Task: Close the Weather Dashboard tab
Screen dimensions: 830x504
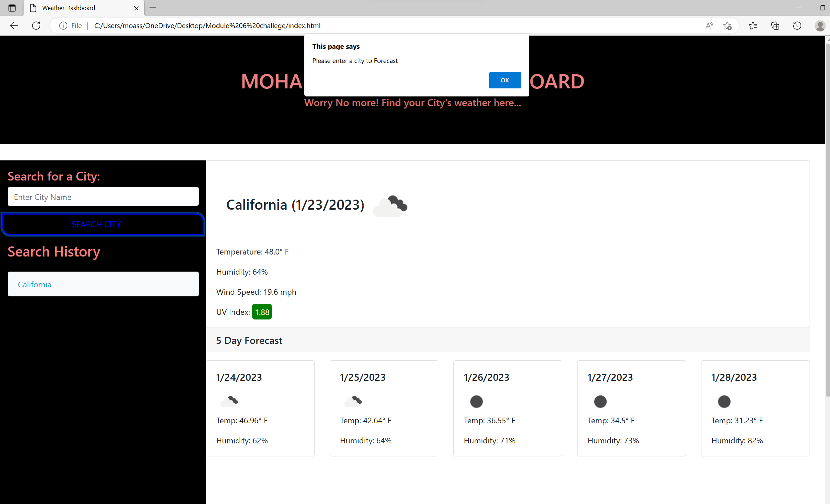Action: point(136,8)
